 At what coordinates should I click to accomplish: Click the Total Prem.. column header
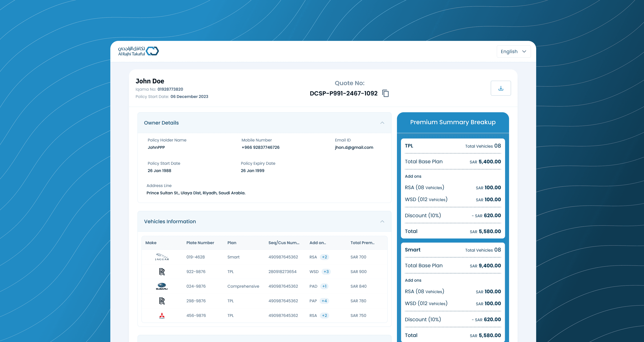pos(362,243)
